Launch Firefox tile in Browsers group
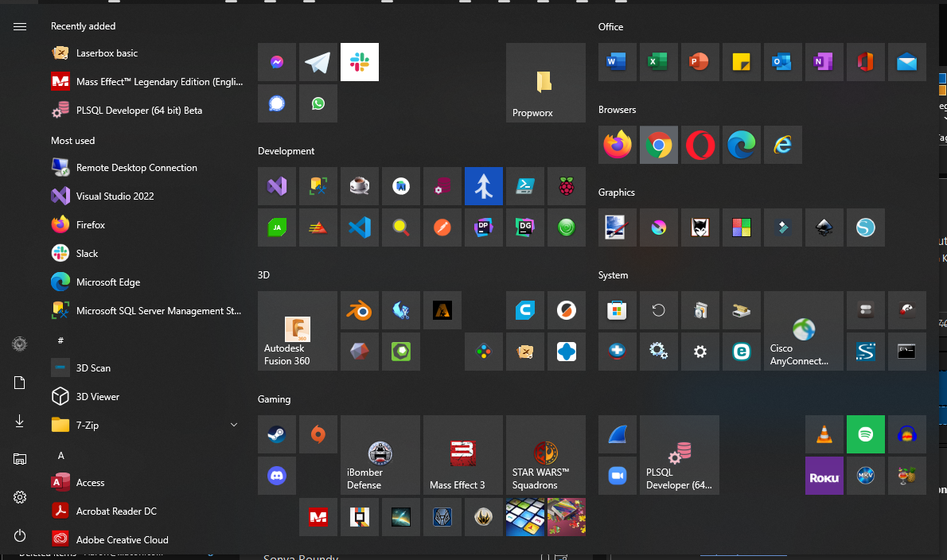 [617, 145]
